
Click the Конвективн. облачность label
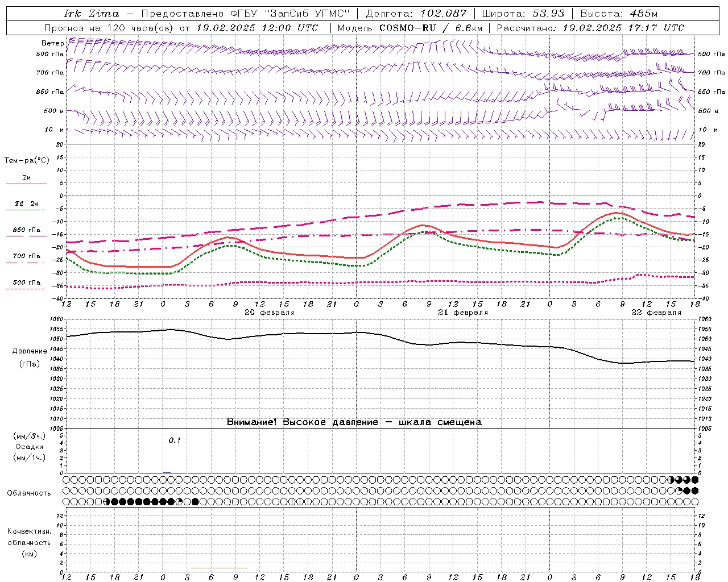tap(29, 537)
